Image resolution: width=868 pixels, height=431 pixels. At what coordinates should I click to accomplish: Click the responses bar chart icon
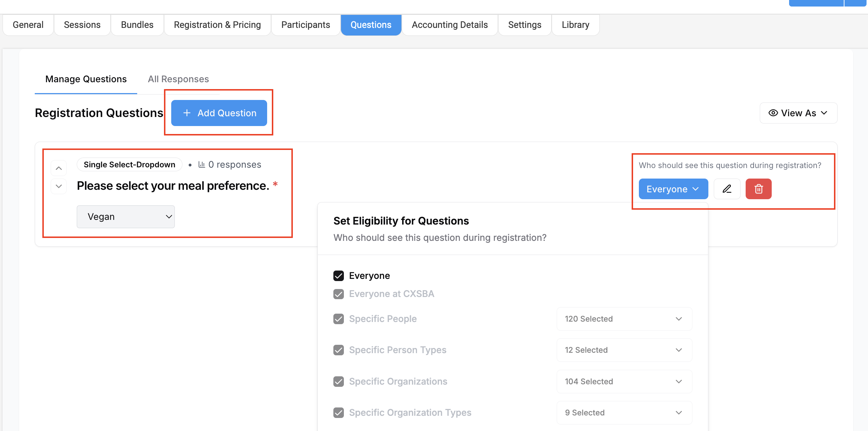(202, 164)
